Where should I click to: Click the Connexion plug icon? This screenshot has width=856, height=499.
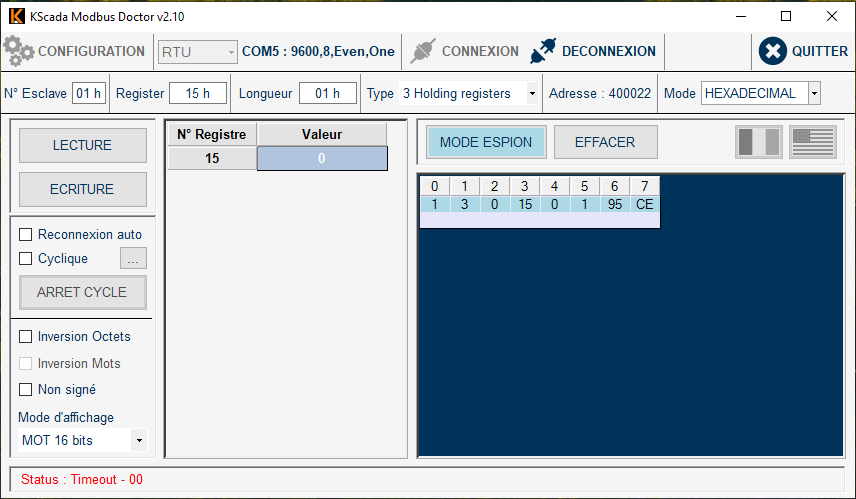[x=424, y=51]
